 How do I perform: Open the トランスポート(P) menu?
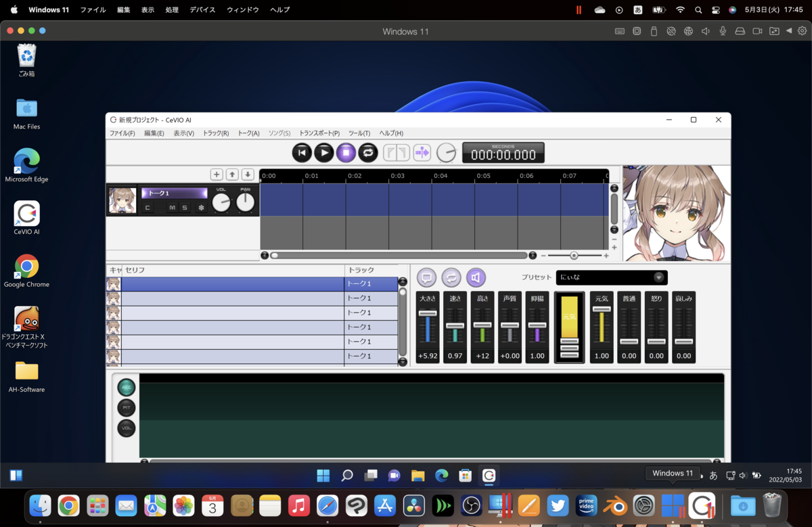(319, 133)
